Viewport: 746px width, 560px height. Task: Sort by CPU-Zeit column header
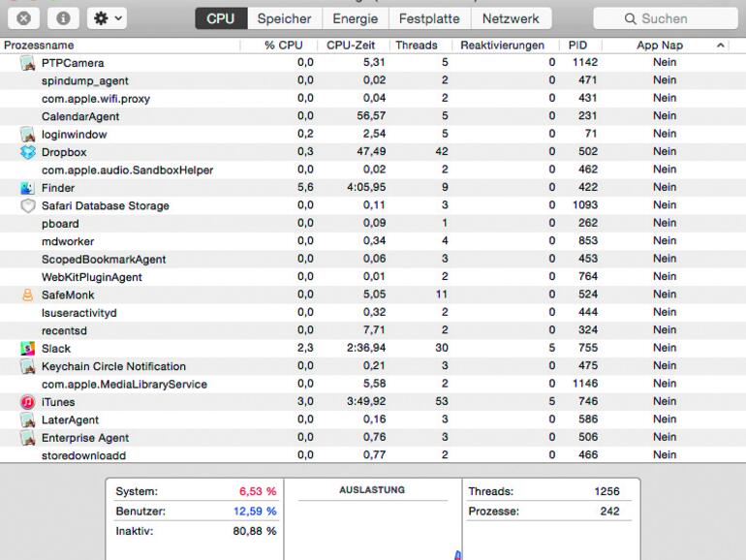click(x=353, y=46)
